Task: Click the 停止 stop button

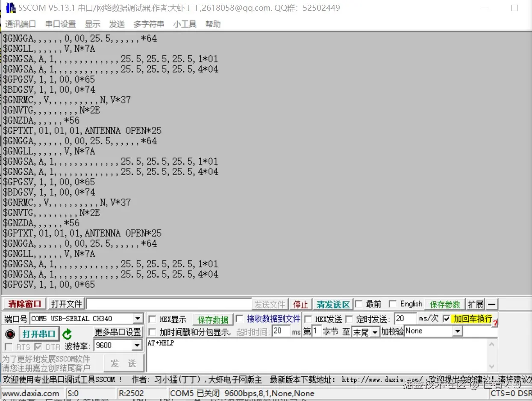Action: pyautogui.click(x=301, y=304)
